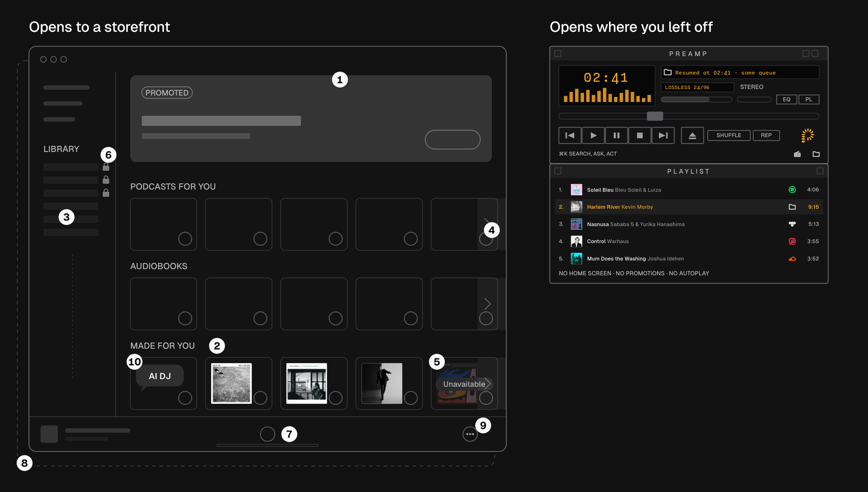Screen dimensions: 868x492
Task: Click the storefront bottom progress bar
Action: tap(267, 445)
